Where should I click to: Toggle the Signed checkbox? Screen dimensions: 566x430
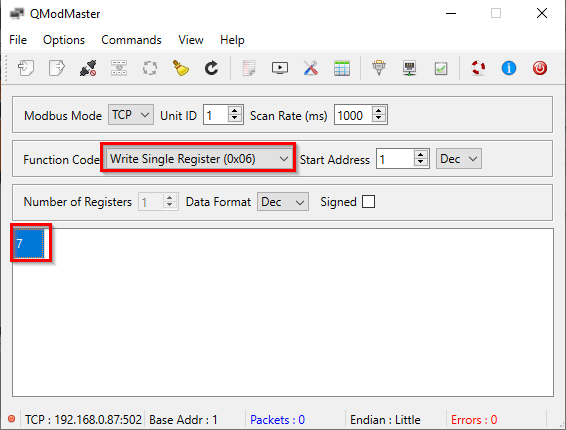tap(369, 201)
